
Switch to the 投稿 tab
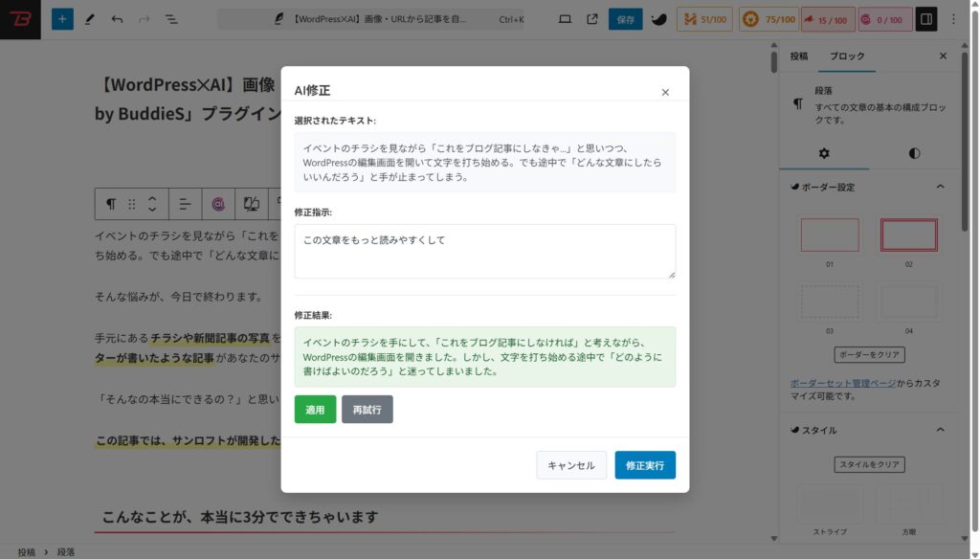(x=799, y=56)
